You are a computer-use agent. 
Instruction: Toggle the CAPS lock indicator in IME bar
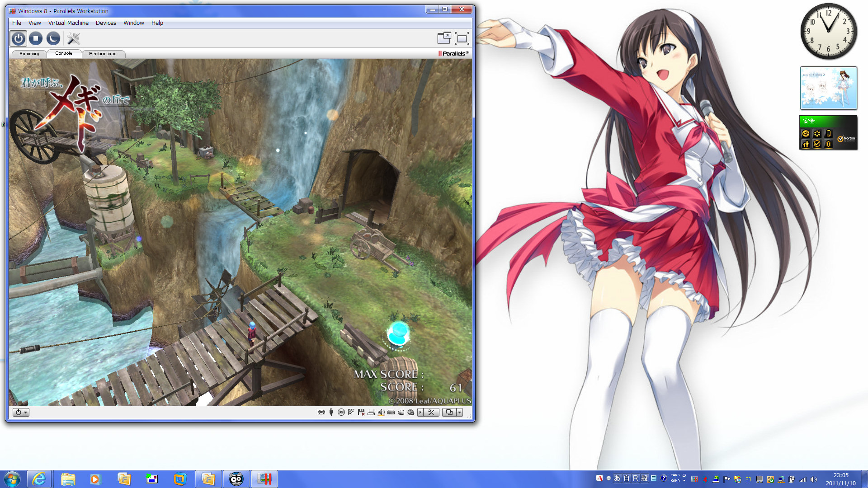pos(675,476)
